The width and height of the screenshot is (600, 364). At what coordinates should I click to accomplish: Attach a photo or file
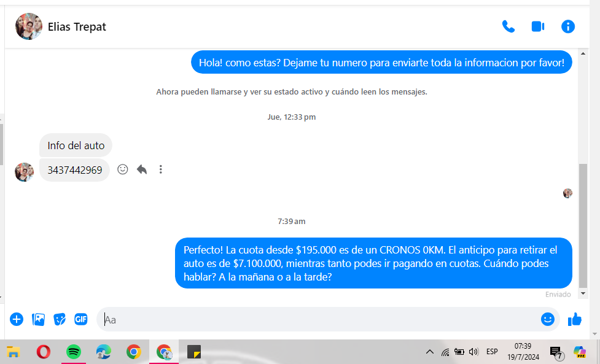(x=38, y=319)
